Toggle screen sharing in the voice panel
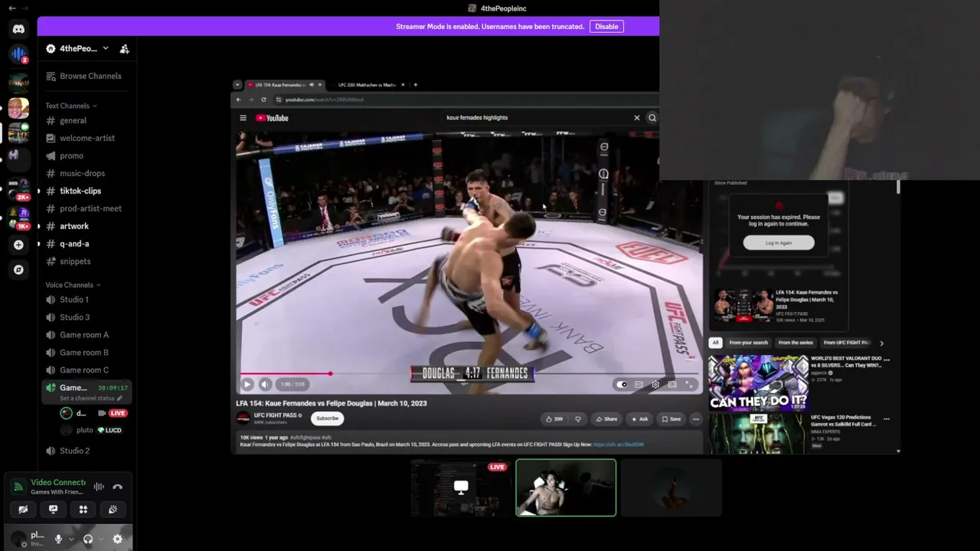Image resolution: width=980 pixels, height=551 pixels. click(x=53, y=509)
